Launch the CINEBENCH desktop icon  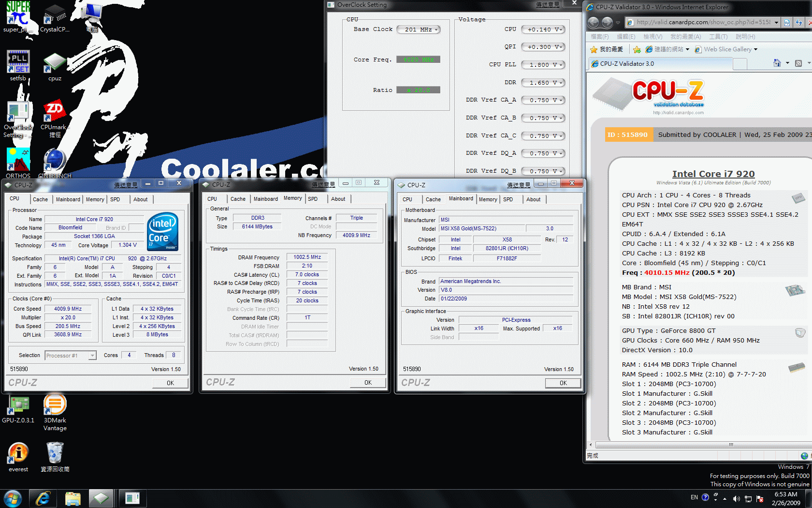pyautogui.click(x=55, y=163)
